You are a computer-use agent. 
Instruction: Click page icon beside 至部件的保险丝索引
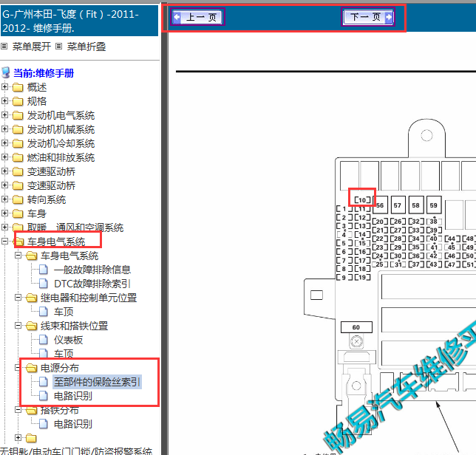(44, 382)
